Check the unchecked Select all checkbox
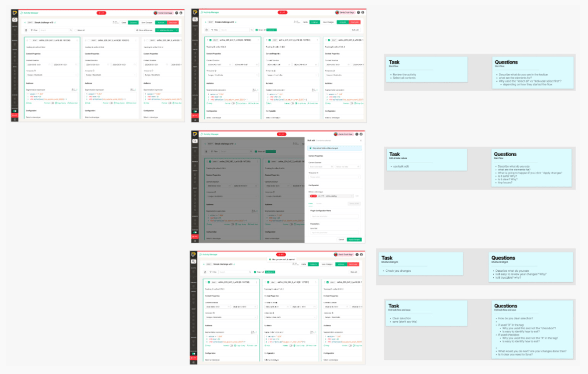Image resolution: width=588 pixels, height=374 pixels. [75, 30]
